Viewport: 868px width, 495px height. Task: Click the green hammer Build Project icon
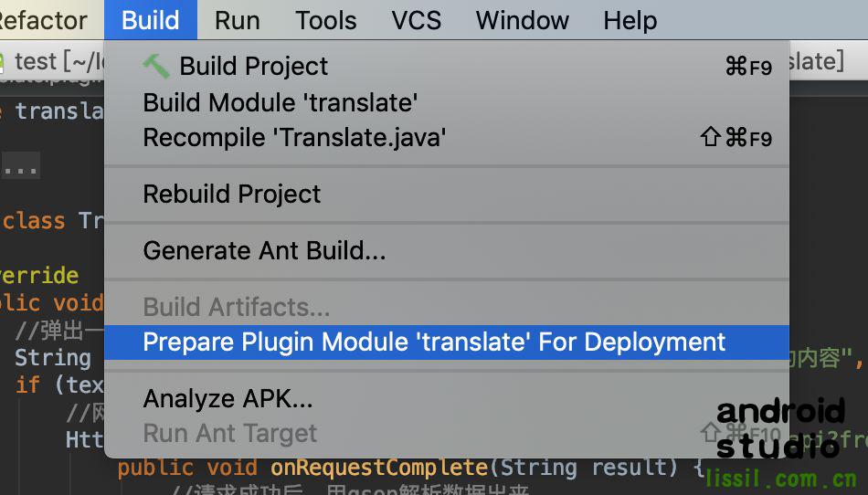[155, 66]
